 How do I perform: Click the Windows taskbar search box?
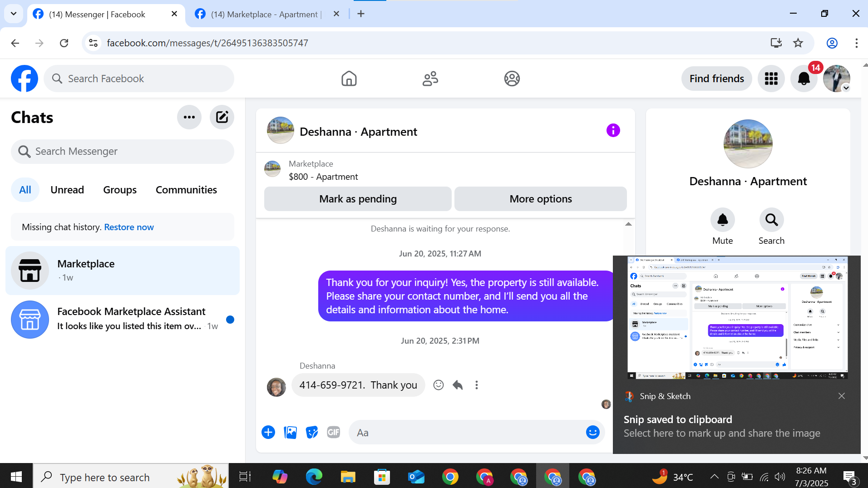pyautogui.click(x=131, y=477)
